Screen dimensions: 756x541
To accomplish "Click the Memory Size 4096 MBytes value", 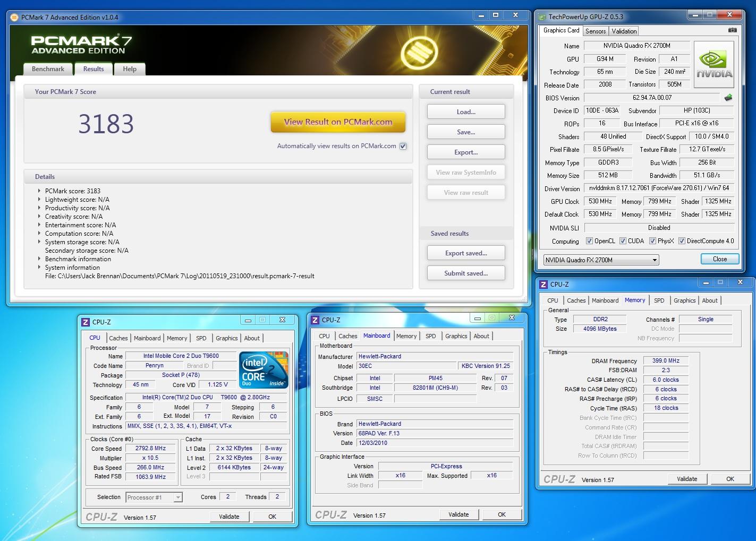I will pyautogui.click(x=600, y=329).
